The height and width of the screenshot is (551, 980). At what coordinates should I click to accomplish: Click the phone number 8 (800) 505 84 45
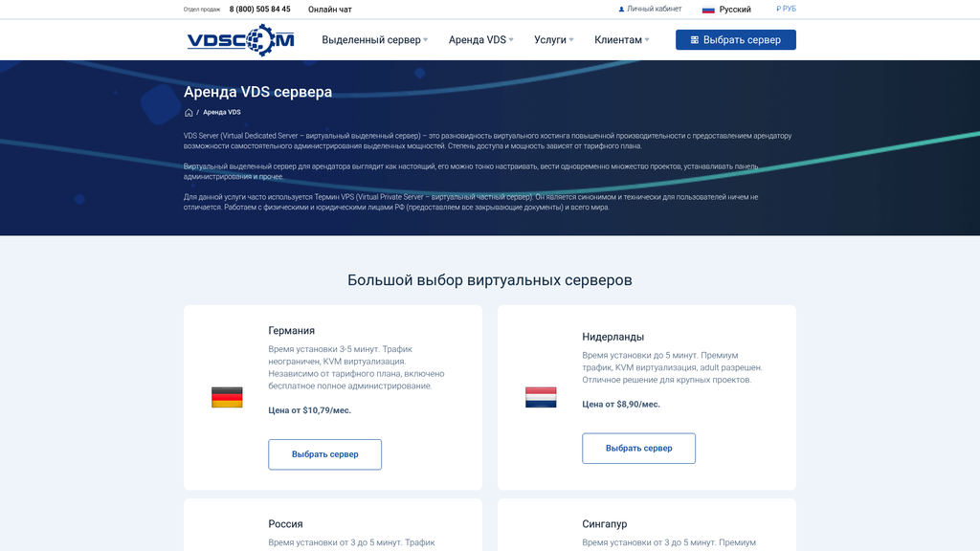tap(258, 10)
